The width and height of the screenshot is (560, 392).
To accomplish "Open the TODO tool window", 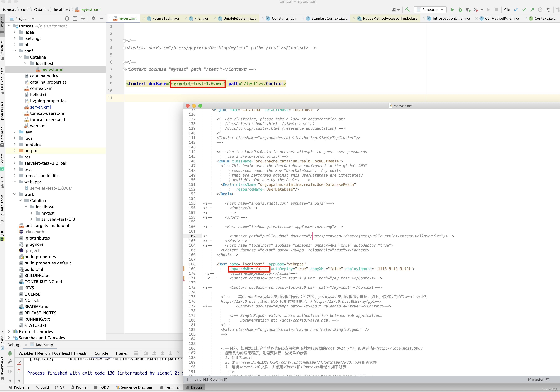I will coord(102,387).
